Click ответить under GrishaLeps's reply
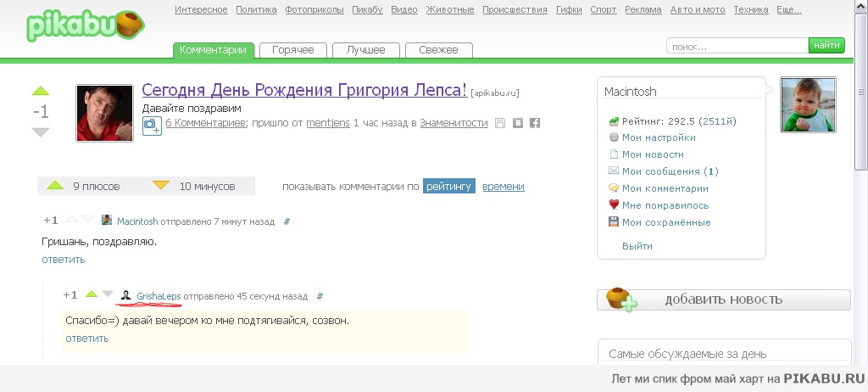The image size is (868, 392). (87, 339)
